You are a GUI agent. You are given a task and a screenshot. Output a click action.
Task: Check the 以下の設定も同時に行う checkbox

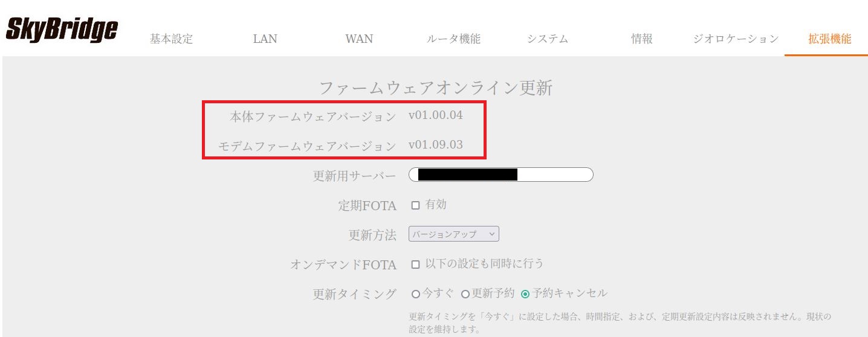click(415, 264)
